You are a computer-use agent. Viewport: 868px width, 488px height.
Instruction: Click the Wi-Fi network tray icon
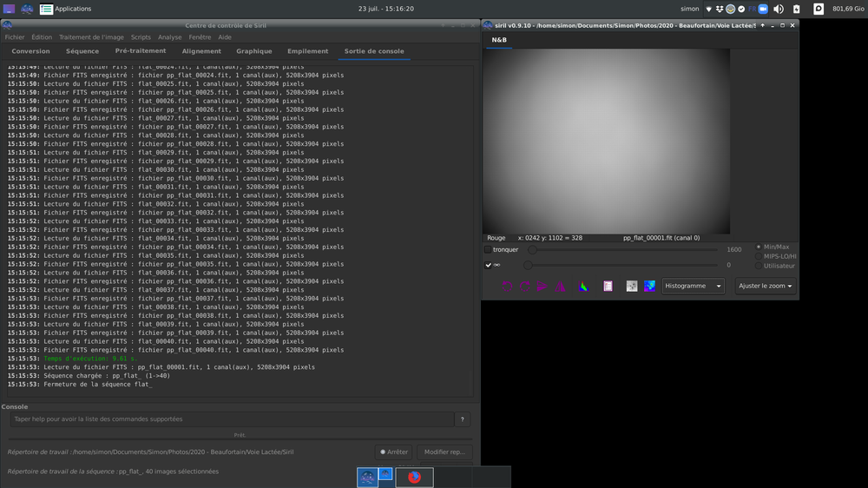pyautogui.click(x=708, y=9)
